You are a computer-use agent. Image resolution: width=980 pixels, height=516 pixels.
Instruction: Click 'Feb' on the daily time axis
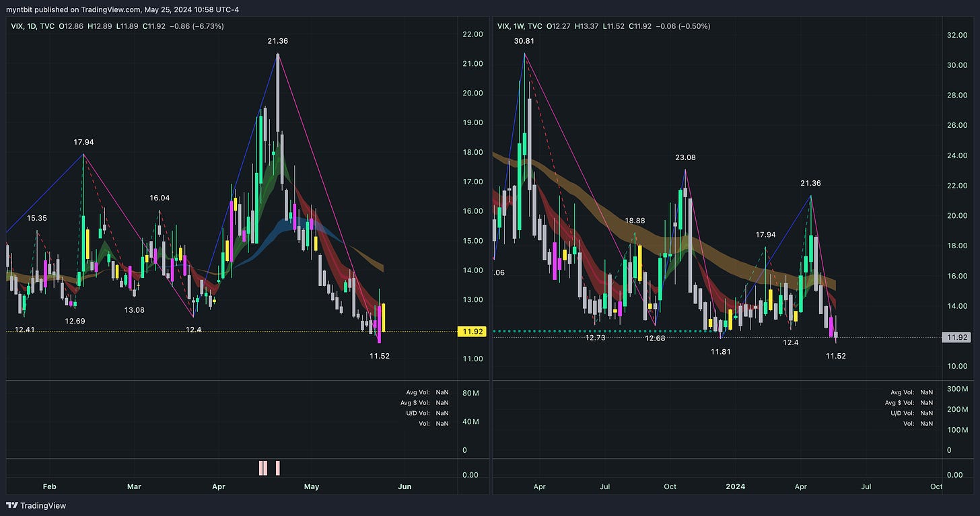coord(50,486)
